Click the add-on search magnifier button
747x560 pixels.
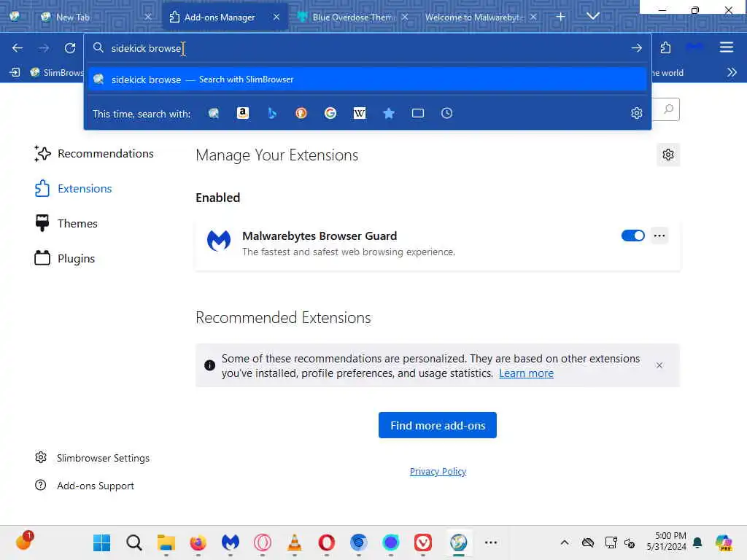coord(668,109)
